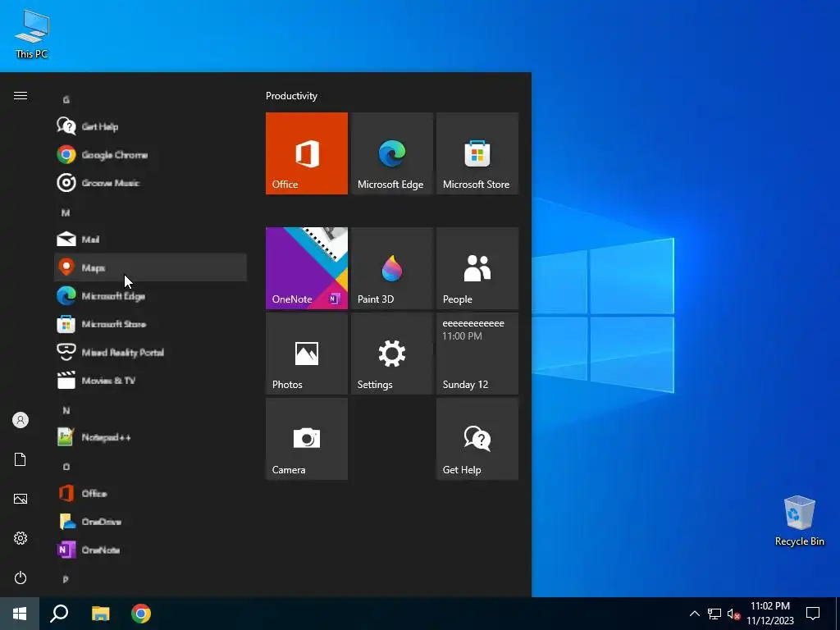
Task: Open the user account icon in Start sidebar
Action: coord(21,420)
